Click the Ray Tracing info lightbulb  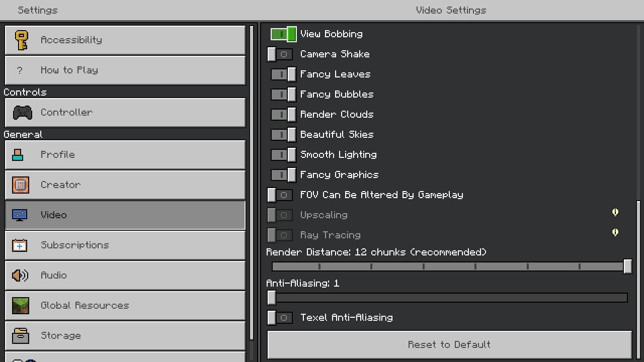[615, 233]
